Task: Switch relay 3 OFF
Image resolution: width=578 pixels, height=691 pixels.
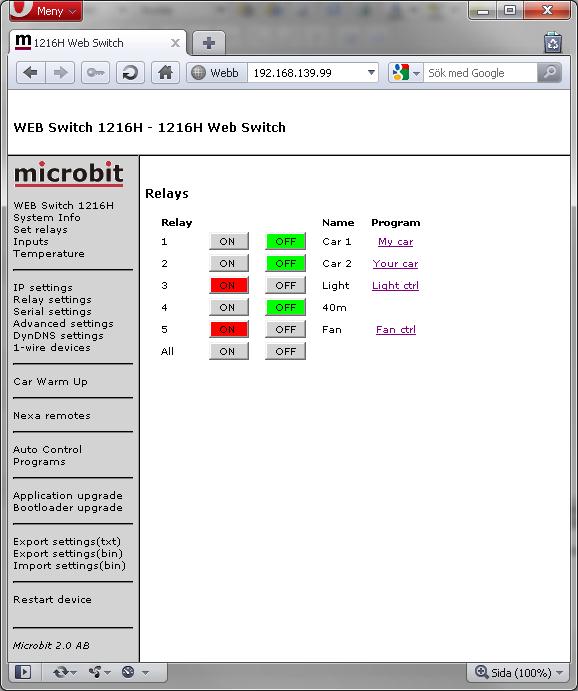Action: point(285,286)
